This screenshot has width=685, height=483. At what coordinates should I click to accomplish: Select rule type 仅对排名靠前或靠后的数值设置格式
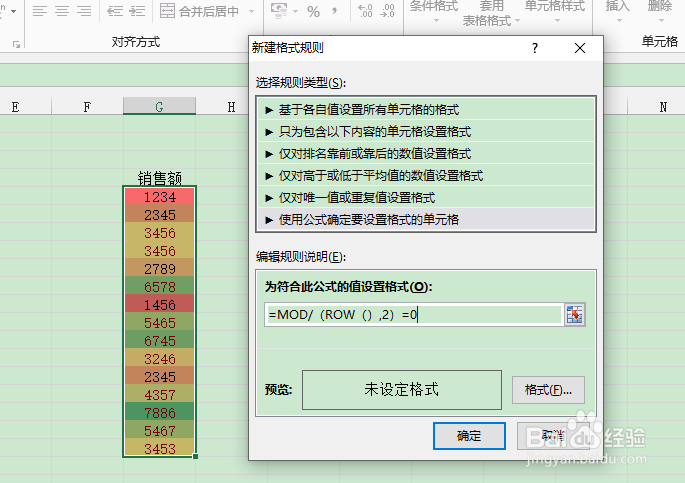[x=426, y=153]
